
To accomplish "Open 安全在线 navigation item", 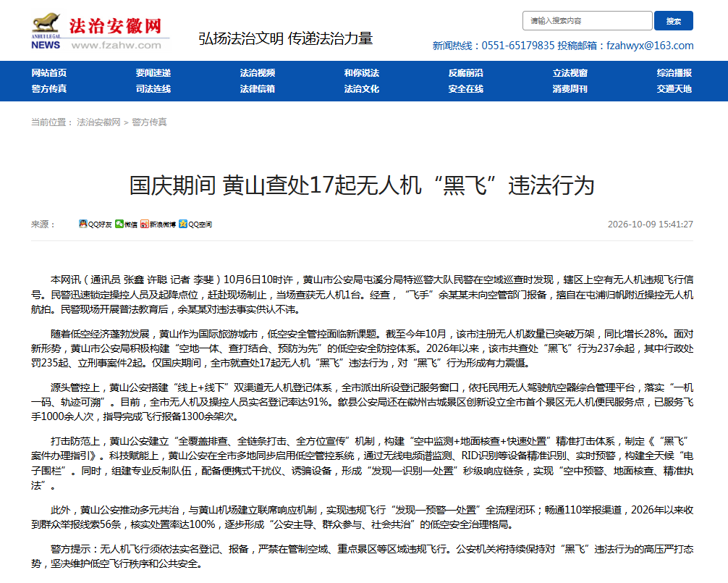I will [x=466, y=89].
